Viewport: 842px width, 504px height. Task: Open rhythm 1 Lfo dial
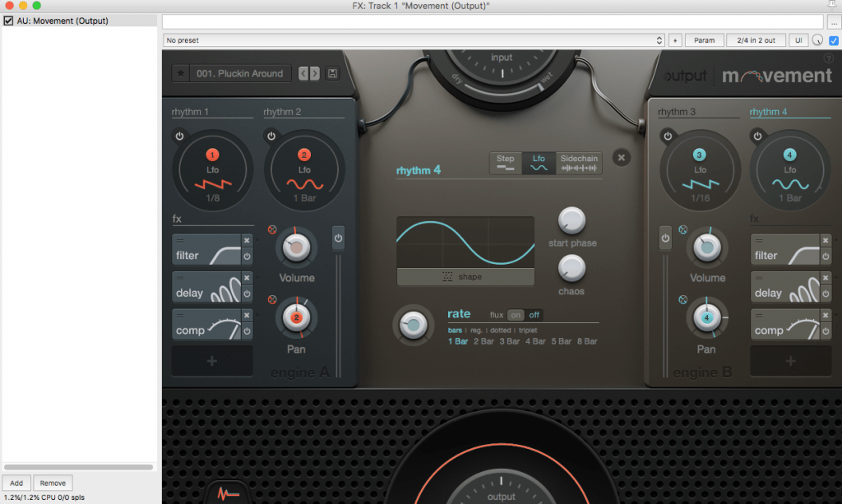(x=213, y=171)
